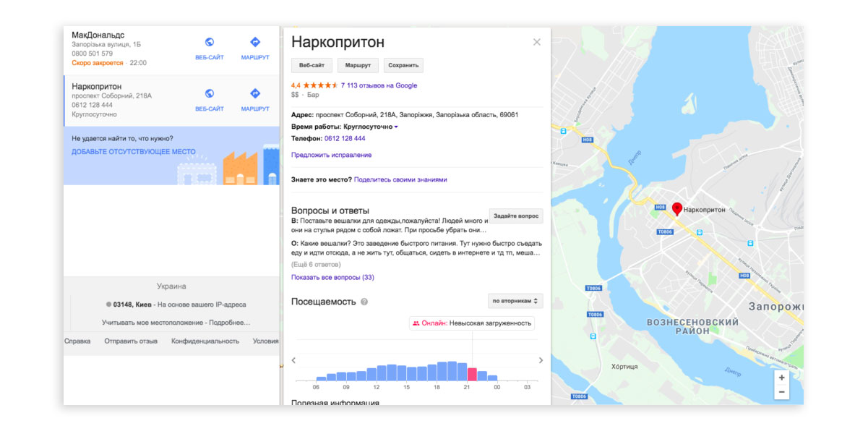This screenshot has width=868, height=434.
Task: Click the help icon next to Посещаемость
Action: (364, 302)
